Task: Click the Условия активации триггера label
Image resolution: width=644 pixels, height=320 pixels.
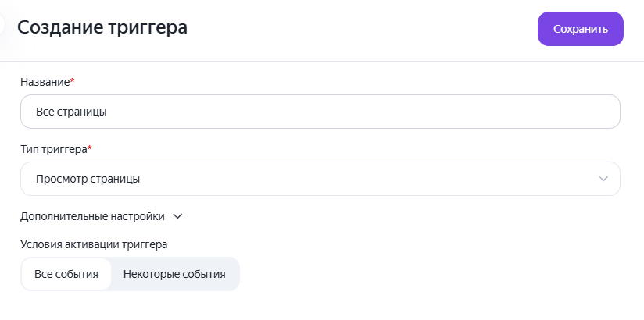Action: tap(94, 244)
